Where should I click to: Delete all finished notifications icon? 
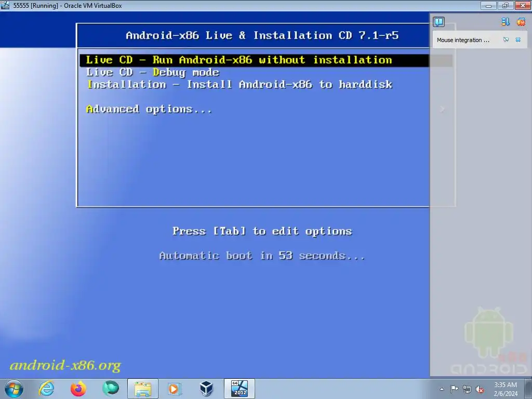click(x=521, y=22)
